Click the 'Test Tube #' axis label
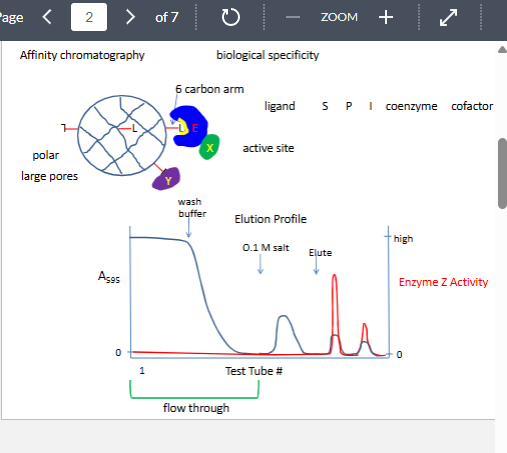This screenshot has width=507, height=453. pos(254,371)
